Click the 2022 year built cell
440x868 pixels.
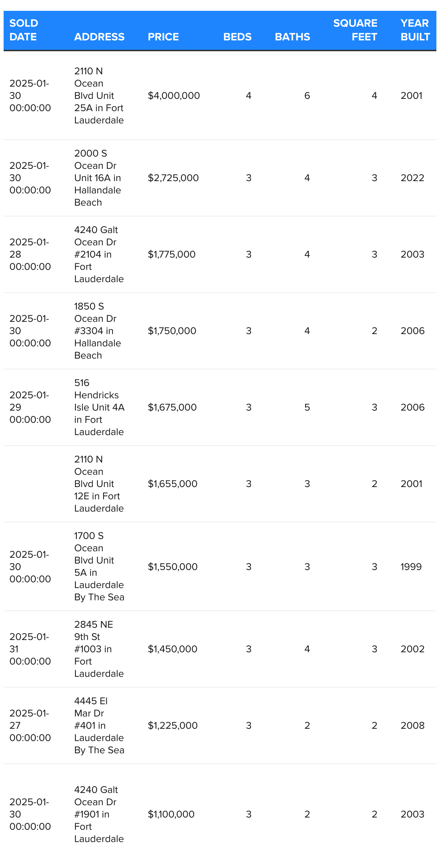click(x=412, y=178)
